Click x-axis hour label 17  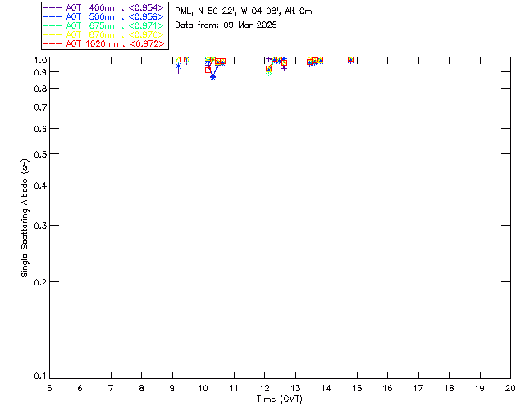tap(418, 388)
